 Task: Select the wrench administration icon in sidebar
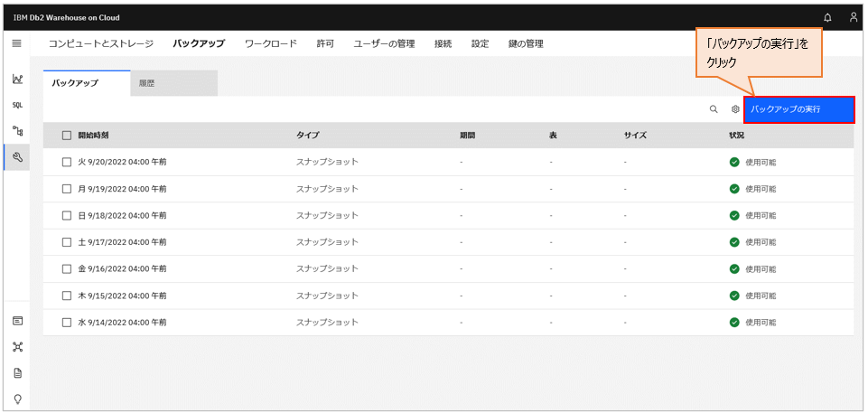[17, 158]
